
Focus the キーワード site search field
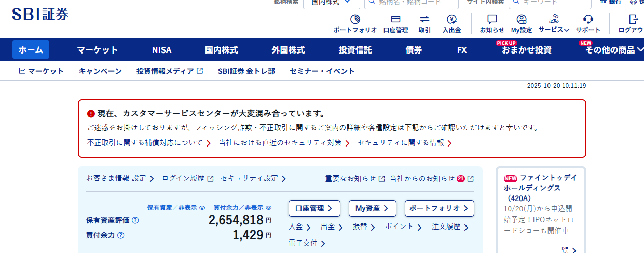tap(550, 3)
